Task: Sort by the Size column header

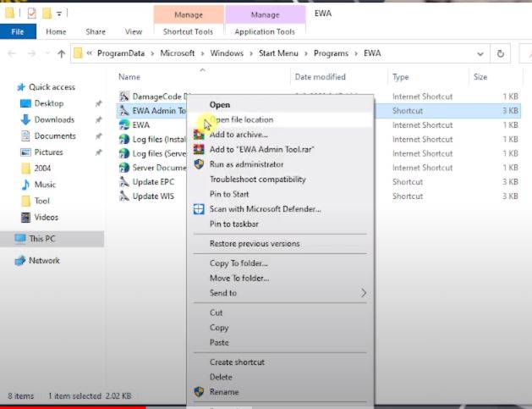Action: (480, 77)
